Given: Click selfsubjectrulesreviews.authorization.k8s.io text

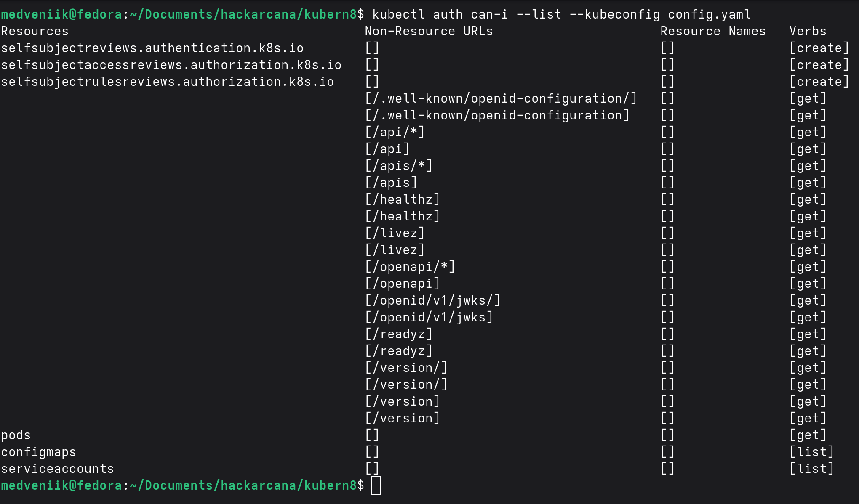Looking at the screenshot, I should pos(168,82).
